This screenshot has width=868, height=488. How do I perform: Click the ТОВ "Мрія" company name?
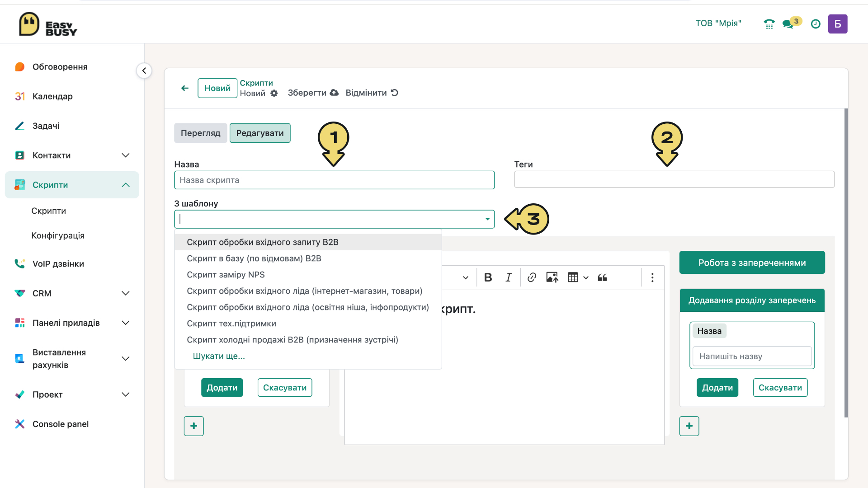click(718, 23)
